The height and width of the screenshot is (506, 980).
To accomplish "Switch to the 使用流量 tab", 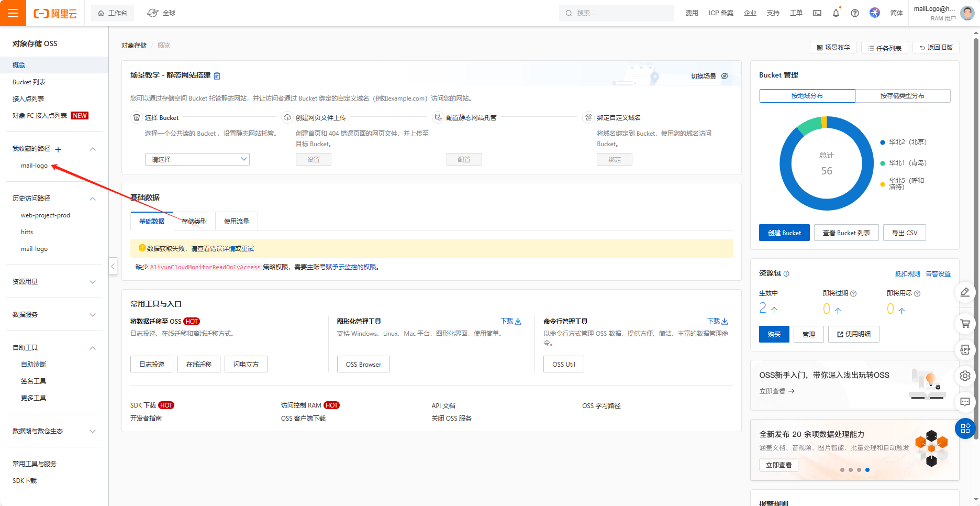I will tap(237, 222).
